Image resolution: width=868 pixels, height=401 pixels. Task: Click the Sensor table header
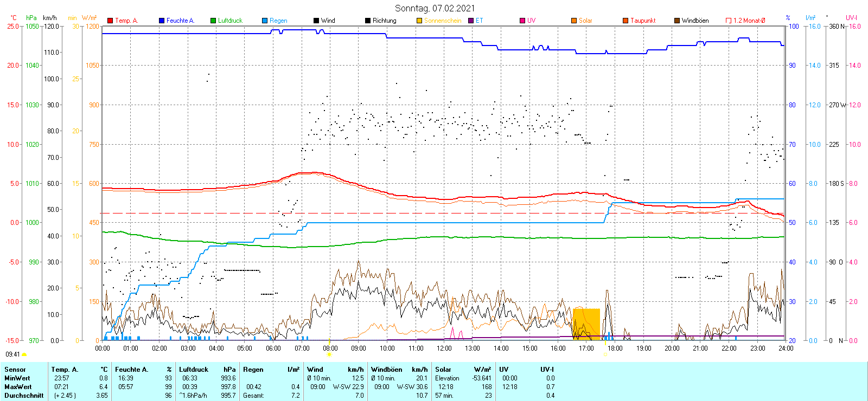point(15,370)
